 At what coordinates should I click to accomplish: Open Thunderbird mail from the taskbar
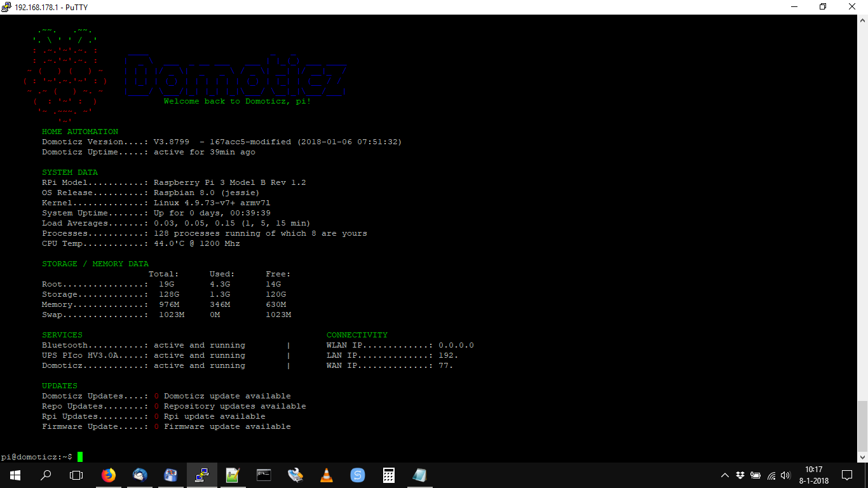tap(140, 475)
